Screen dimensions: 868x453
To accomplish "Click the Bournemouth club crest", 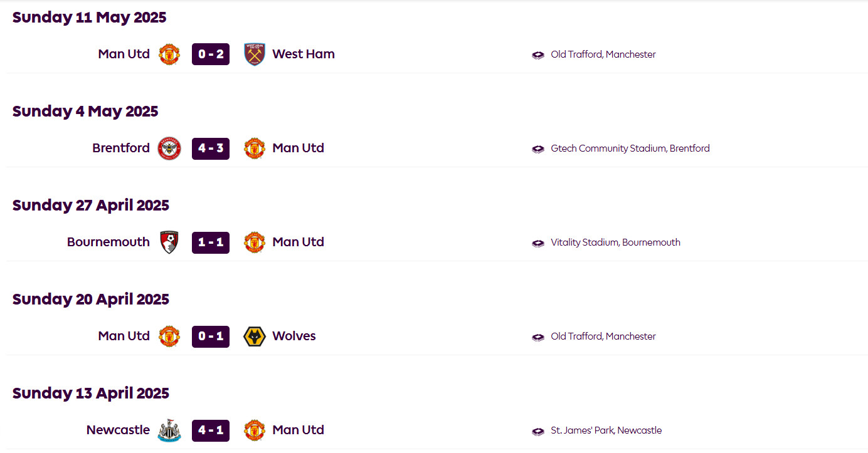I will click(x=169, y=242).
